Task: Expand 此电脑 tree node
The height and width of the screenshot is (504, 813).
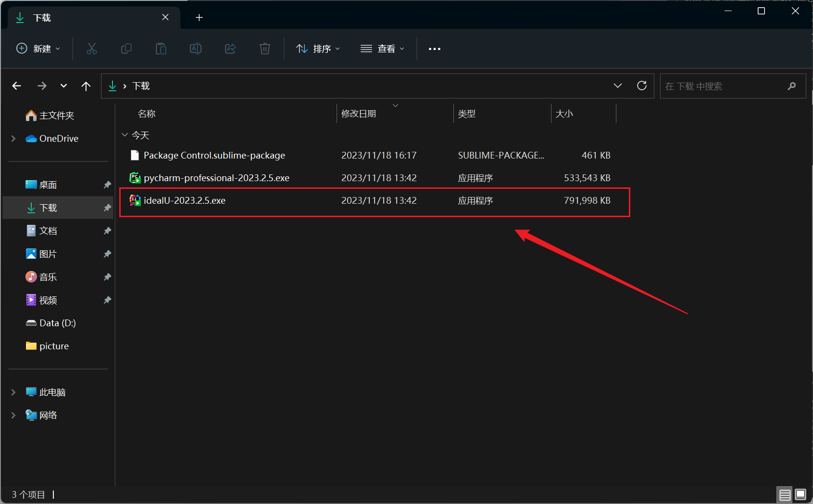Action: [x=13, y=392]
